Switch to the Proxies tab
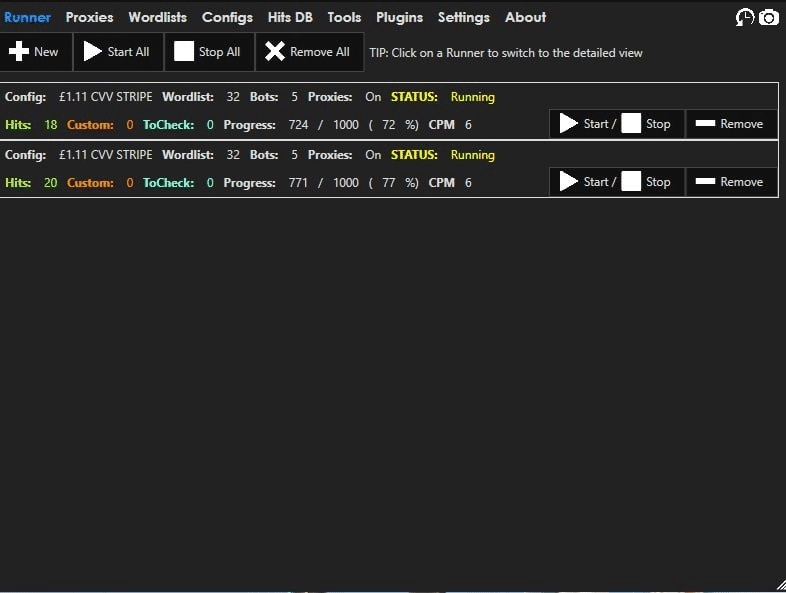 89,17
